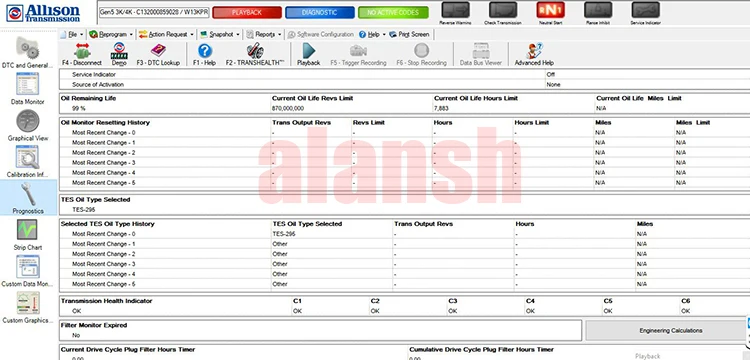Select hours limit value 7,883

point(441,109)
